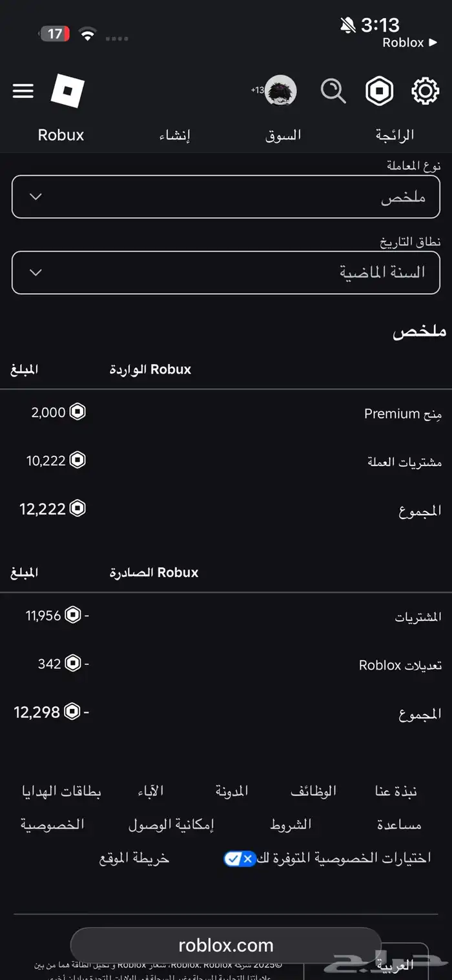
Task: Tap the Robux icon beside the 2,000 amount
Action: coord(77,411)
